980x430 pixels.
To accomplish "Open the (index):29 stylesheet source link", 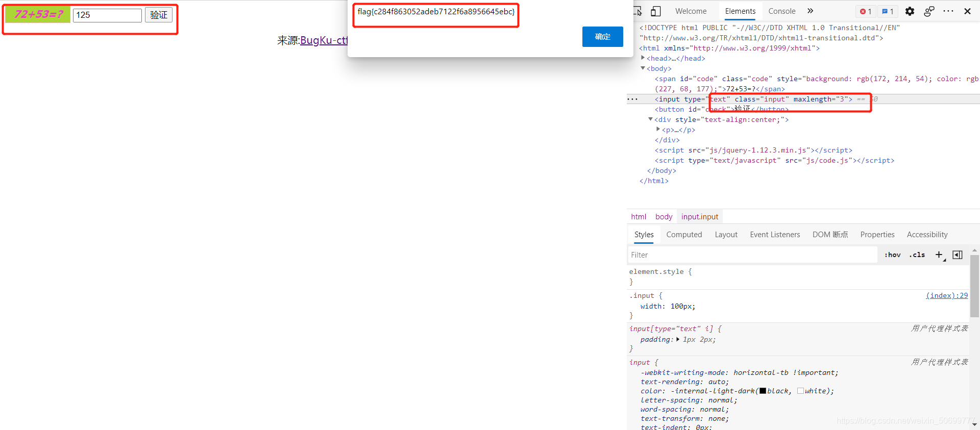I will 947,295.
